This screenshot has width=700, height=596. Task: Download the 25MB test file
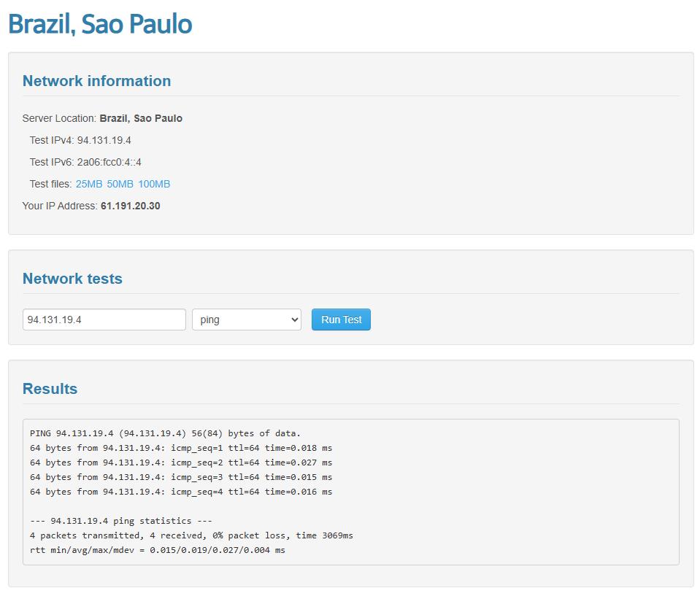89,184
